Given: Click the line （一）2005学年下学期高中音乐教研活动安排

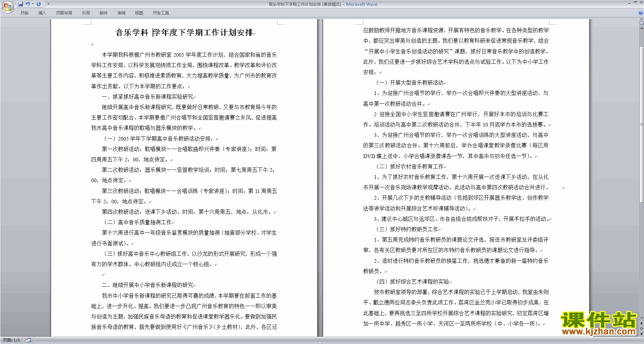Looking at the screenshot, I should click(158, 139).
